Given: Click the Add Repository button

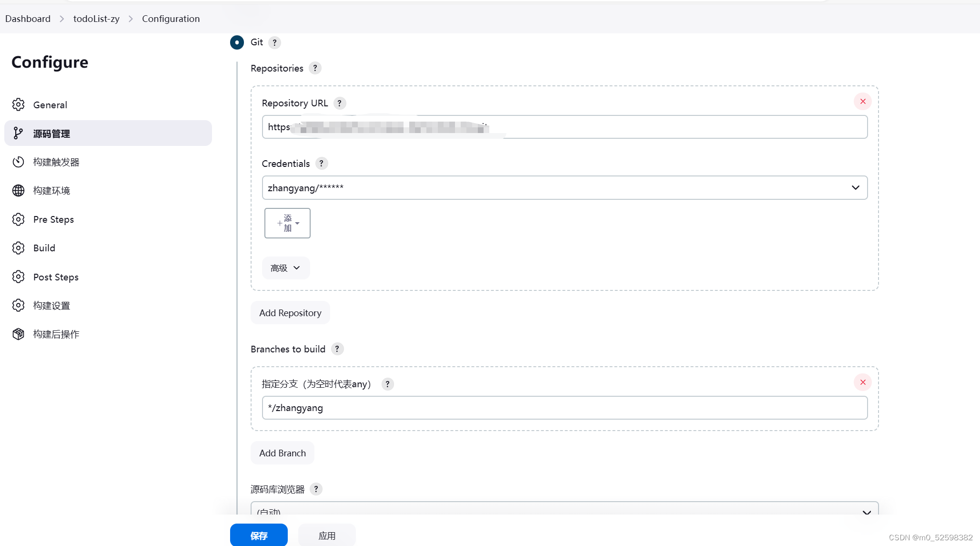Looking at the screenshot, I should coord(290,312).
